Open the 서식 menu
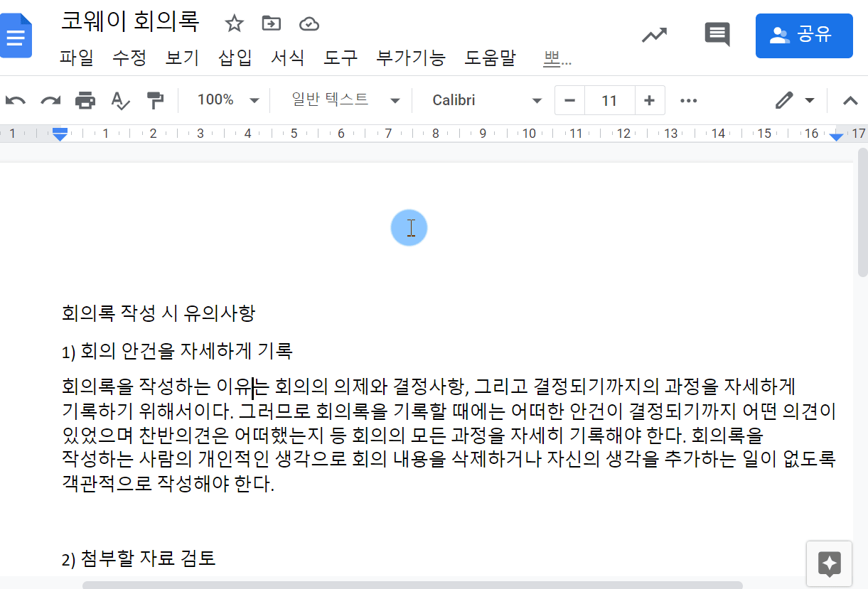868x589 pixels. 288,58
